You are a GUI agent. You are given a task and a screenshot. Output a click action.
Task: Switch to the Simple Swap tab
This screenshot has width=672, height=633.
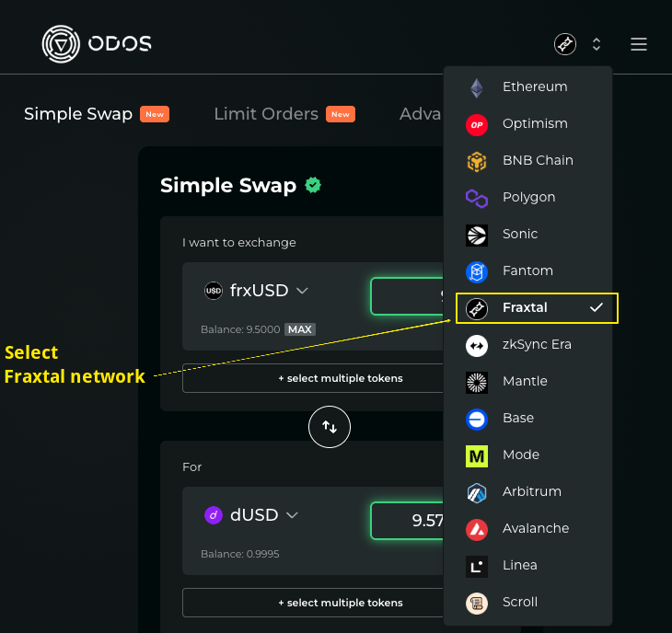[78, 114]
